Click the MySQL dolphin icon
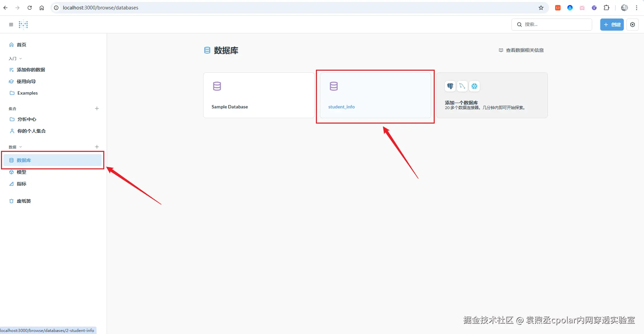Viewport: 644px width, 334px height. click(462, 86)
